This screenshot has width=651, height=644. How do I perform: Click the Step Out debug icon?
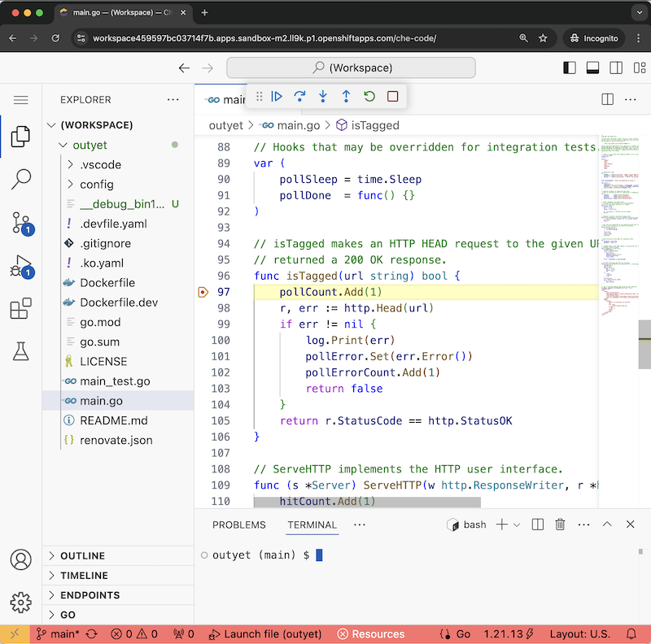click(346, 97)
